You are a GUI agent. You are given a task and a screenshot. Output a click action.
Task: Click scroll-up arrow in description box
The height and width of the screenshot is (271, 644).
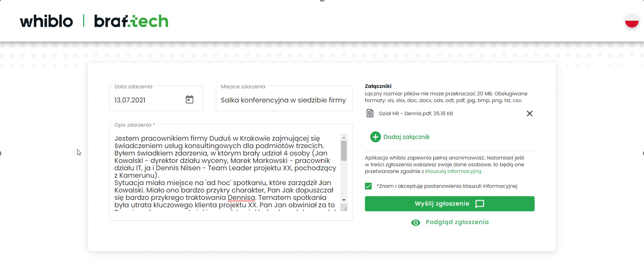(344, 137)
